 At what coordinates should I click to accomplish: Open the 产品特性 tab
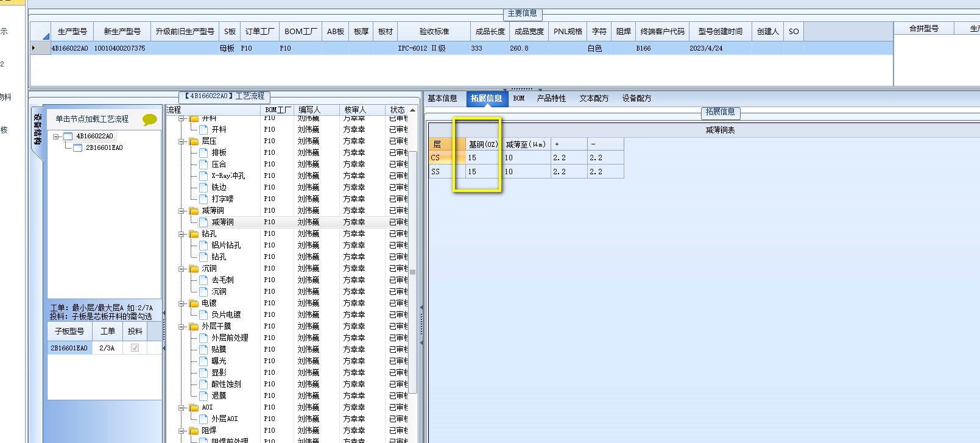point(551,99)
